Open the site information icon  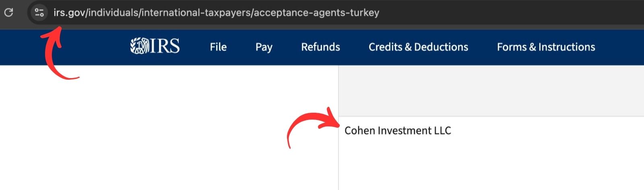39,12
